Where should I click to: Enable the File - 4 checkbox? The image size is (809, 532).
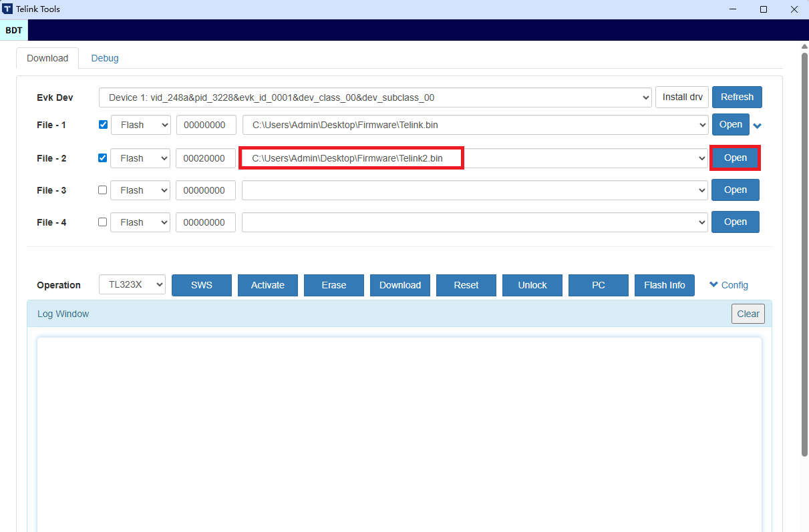102,222
